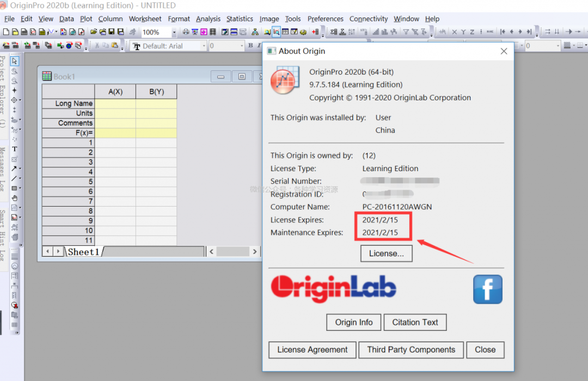Click Book1 horizontal scrollbar right arrow
This screenshot has height=381, width=588.
(255, 251)
